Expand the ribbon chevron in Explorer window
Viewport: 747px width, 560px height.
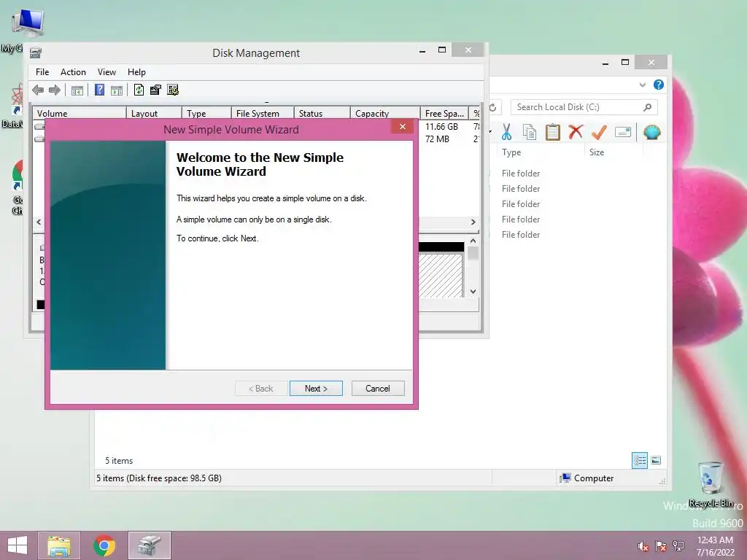pyautogui.click(x=642, y=85)
